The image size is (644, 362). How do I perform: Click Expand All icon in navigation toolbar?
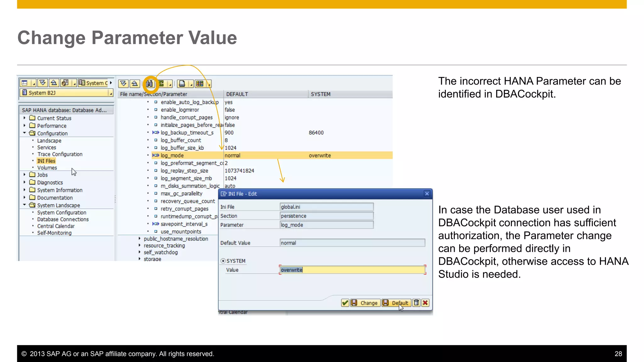42,83
